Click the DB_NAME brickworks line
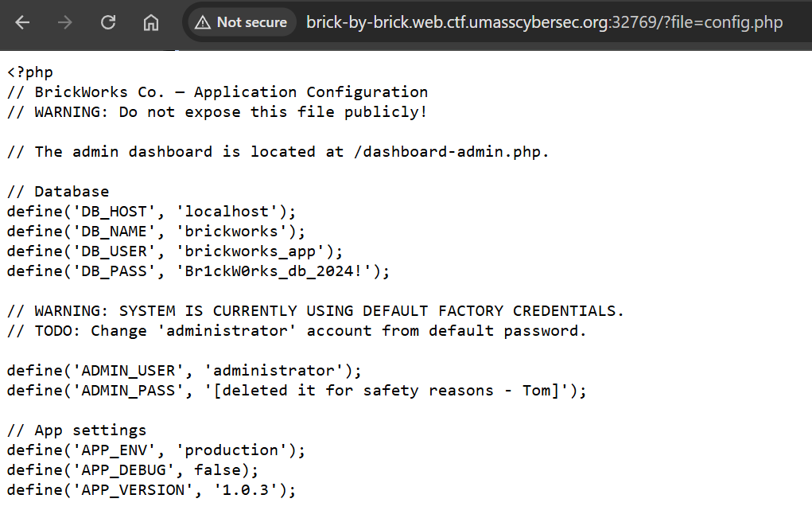The height and width of the screenshot is (518, 812). pyautogui.click(x=156, y=232)
